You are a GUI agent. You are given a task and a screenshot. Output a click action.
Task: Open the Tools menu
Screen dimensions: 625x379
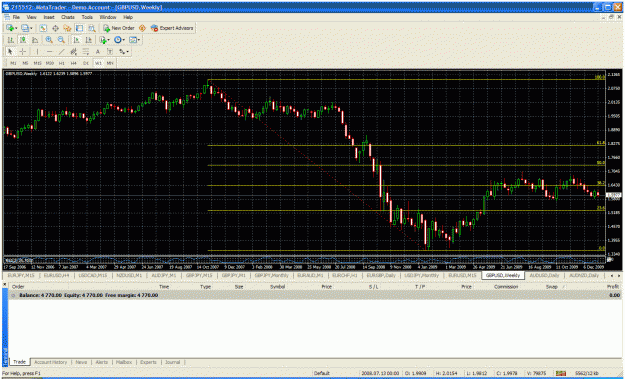point(87,17)
